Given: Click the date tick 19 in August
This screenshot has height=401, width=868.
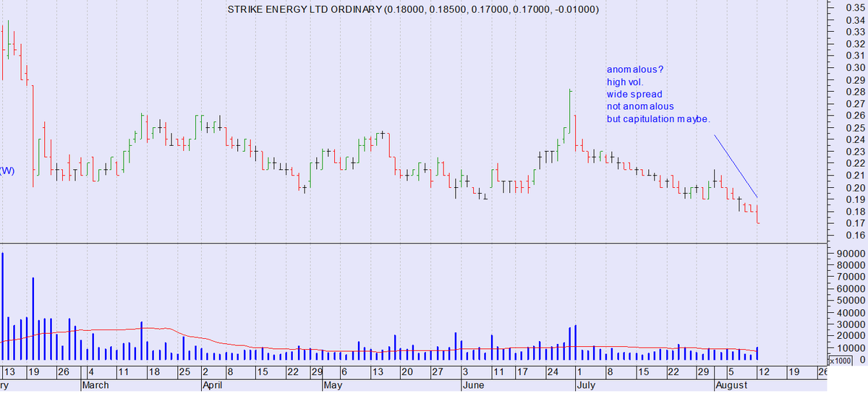Looking at the screenshot, I should tap(793, 371).
